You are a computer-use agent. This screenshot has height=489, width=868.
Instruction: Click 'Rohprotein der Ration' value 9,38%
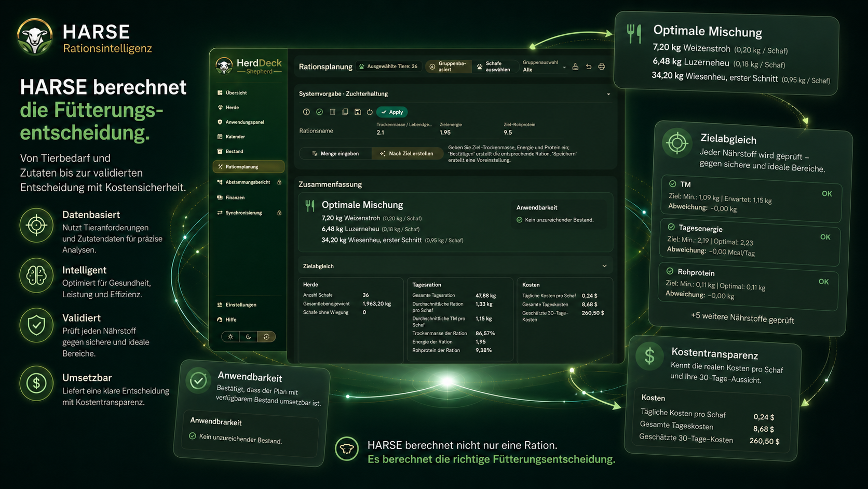coord(484,350)
